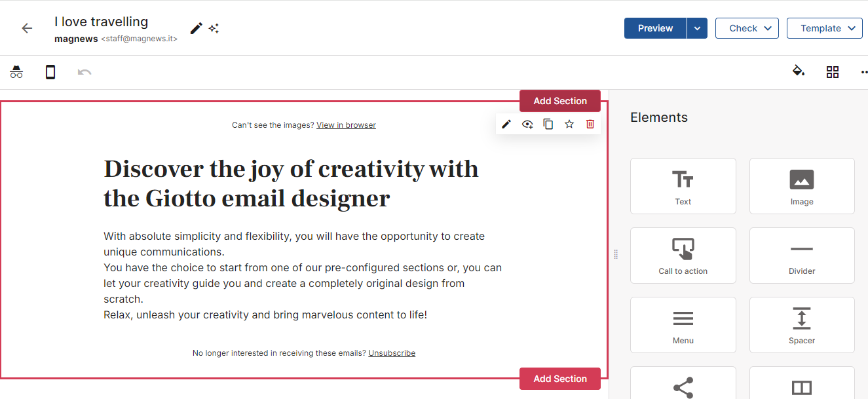
Task: Select the body paragraph starting 'With absolute simplicity'
Action: [303, 276]
